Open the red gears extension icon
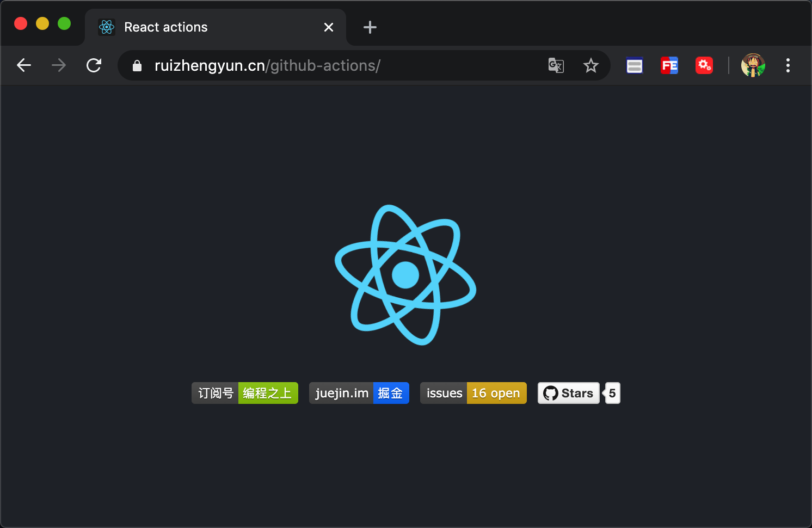 pos(704,66)
